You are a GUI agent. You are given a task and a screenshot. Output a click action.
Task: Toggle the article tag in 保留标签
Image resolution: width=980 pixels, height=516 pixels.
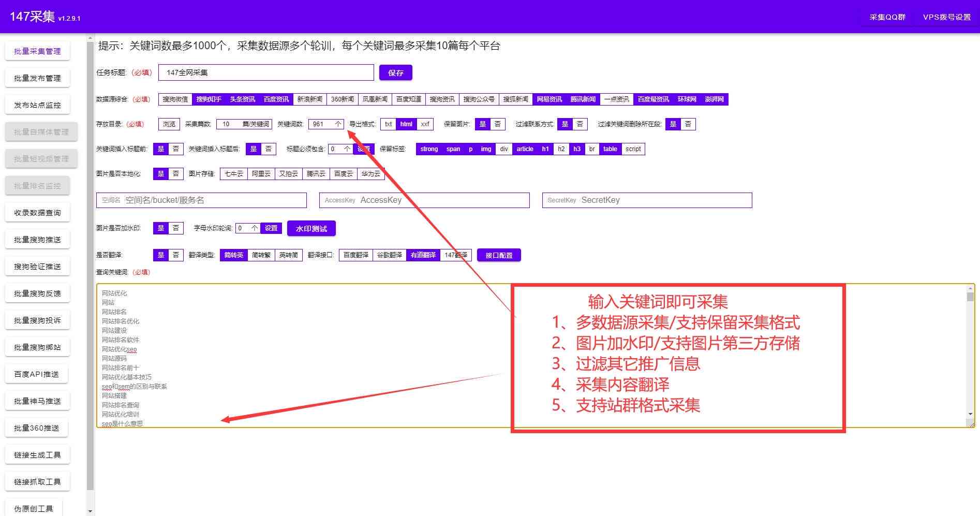[525, 149]
